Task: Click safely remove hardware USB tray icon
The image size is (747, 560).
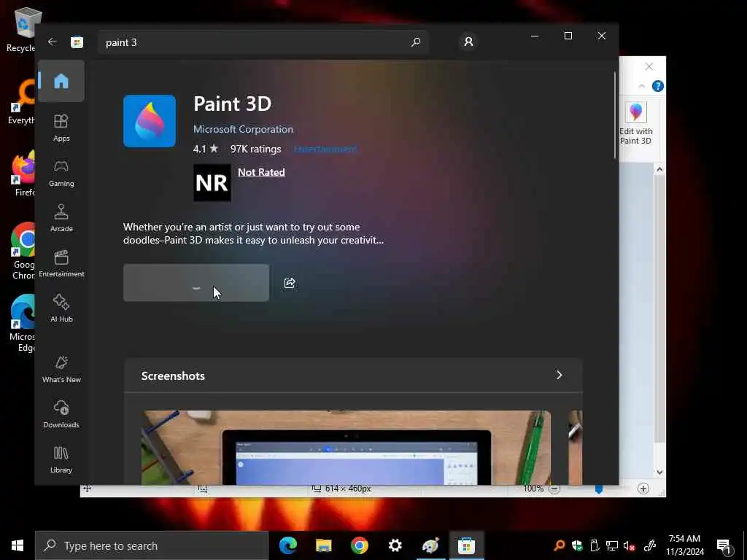Action: pyautogui.click(x=595, y=545)
